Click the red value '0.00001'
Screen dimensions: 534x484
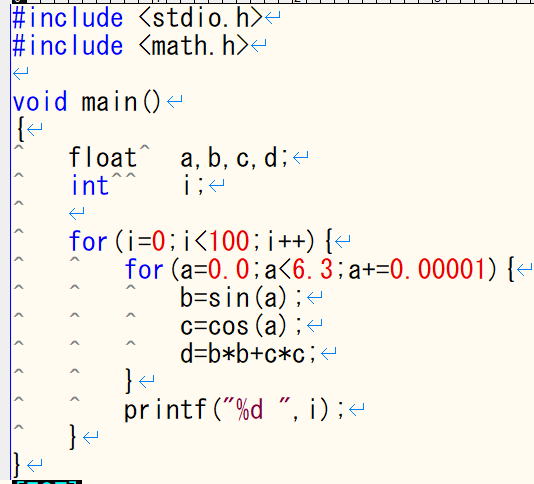click(438, 269)
